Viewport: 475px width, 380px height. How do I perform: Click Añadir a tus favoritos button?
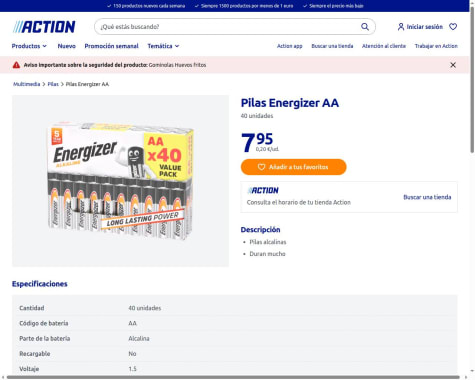point(294,167)
